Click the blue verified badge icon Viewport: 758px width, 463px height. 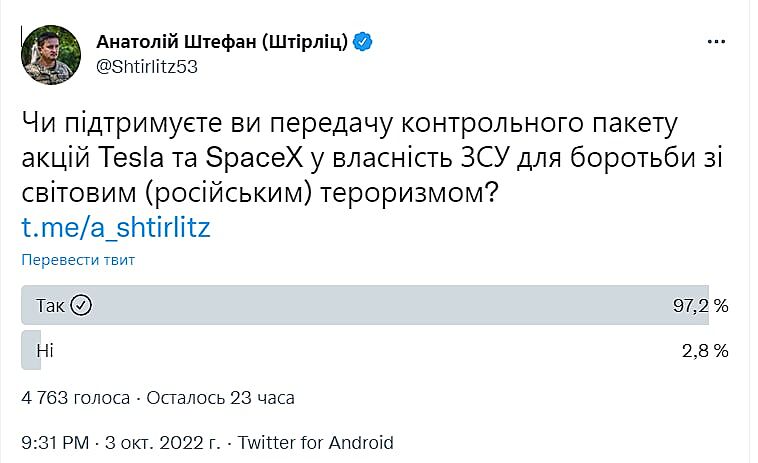click(365, 41)
